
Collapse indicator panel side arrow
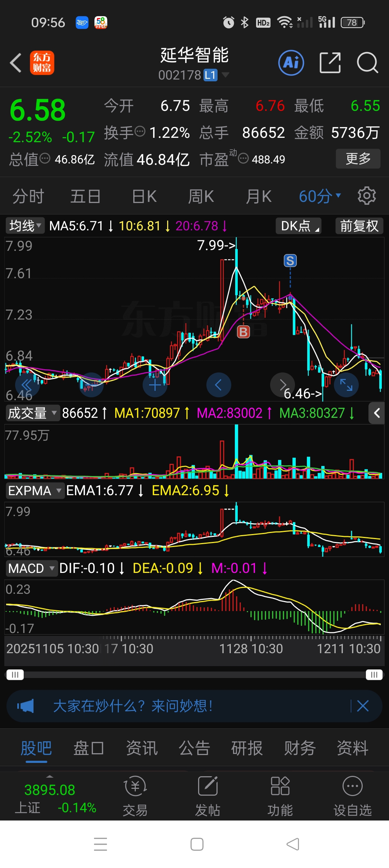tap(377, 413)
